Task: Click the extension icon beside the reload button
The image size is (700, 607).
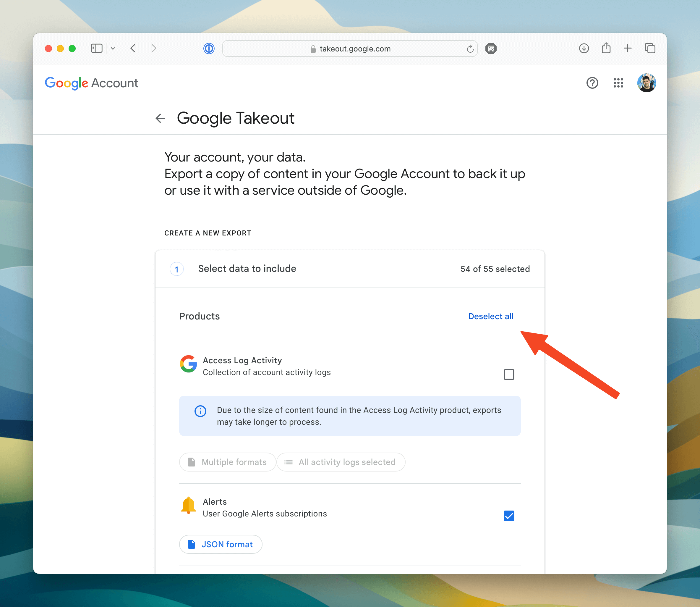Action: (491, 49)
